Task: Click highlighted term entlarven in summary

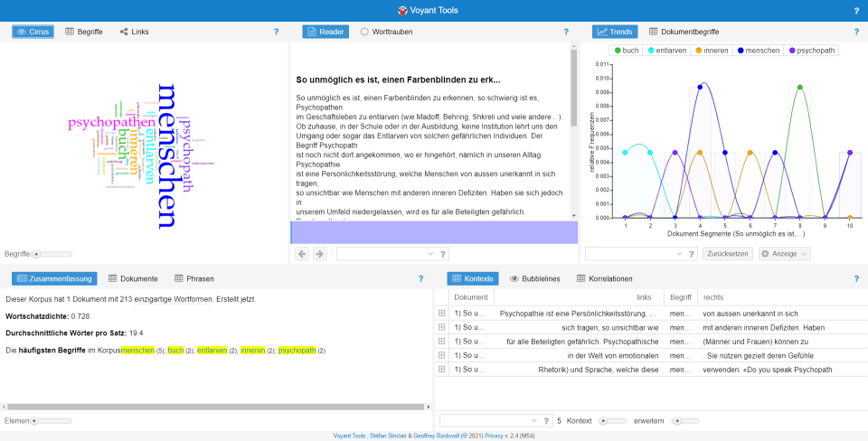Action: tap(212, 351)
